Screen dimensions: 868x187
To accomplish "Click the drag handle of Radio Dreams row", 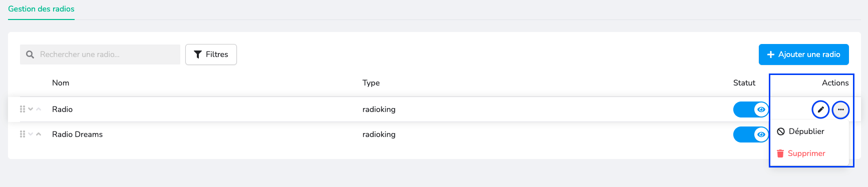I will click(x=23, y=134).
